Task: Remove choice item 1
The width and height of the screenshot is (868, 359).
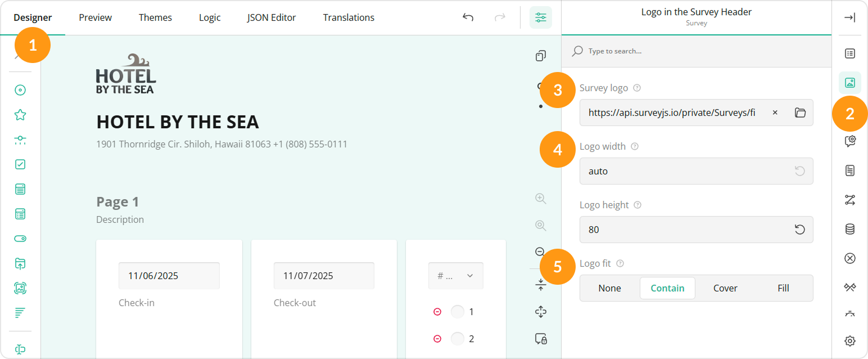Action: click(x=437, y=312)
